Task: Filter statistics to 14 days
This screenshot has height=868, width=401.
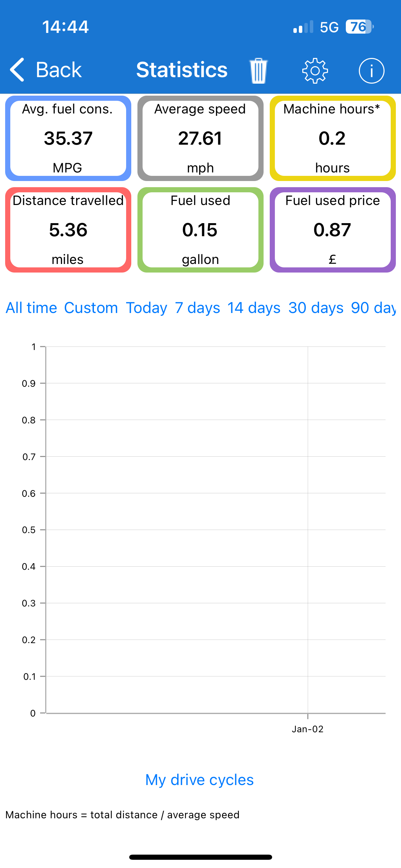Action: [254, 308]
